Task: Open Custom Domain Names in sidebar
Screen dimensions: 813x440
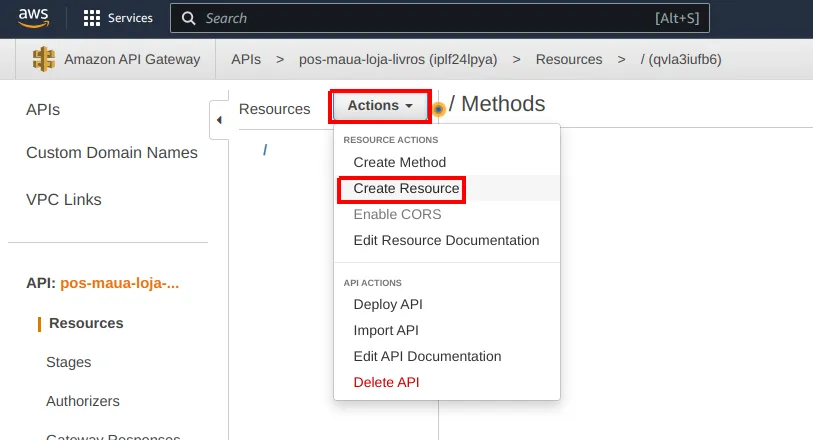Action: tap(111, 153)
